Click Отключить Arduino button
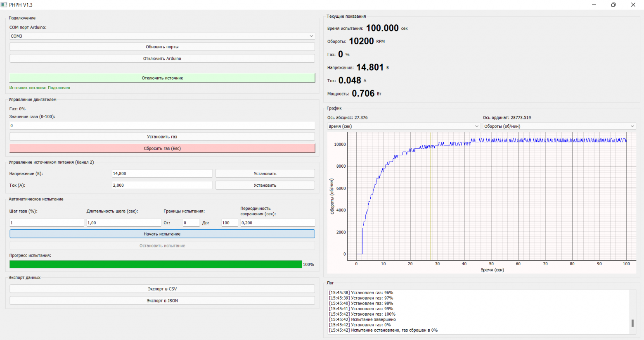Screen dimensions: 644x340 pos(162,59)
